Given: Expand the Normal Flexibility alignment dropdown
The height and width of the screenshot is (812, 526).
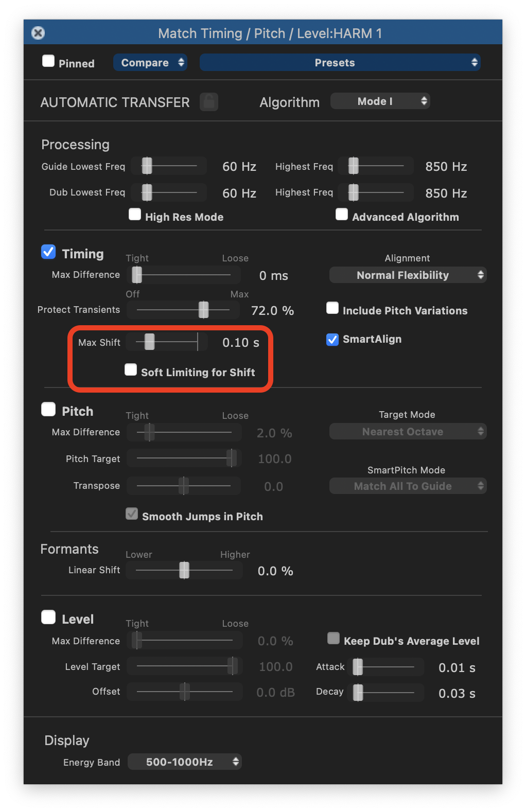Looking at the screenshot, I should pos(408,275).
